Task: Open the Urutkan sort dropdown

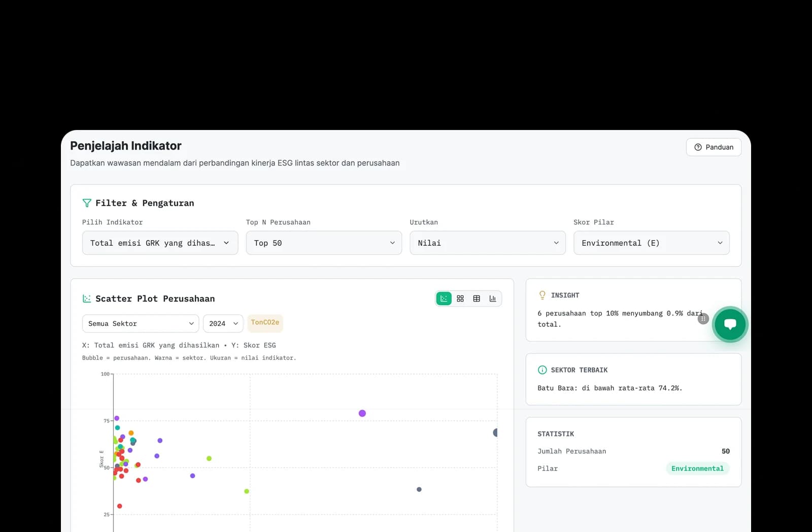Action: pyautogui.click(x=488, y=243)
